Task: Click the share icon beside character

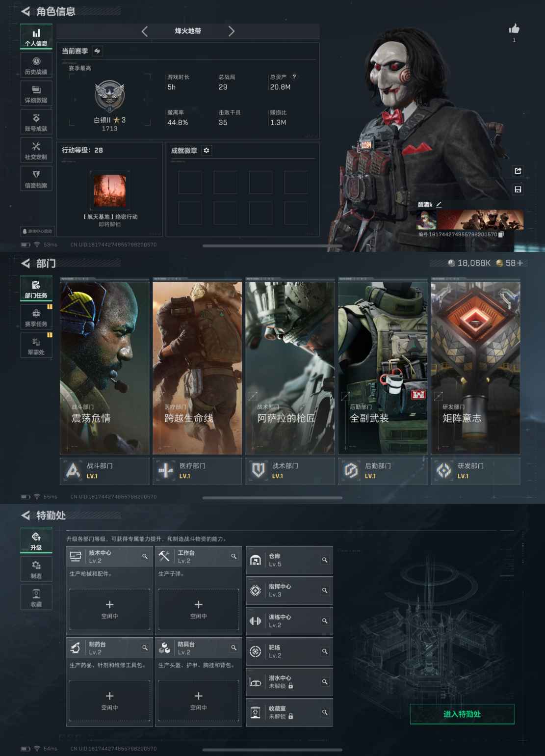Action: pyautogui.click(x=518, y=171)
